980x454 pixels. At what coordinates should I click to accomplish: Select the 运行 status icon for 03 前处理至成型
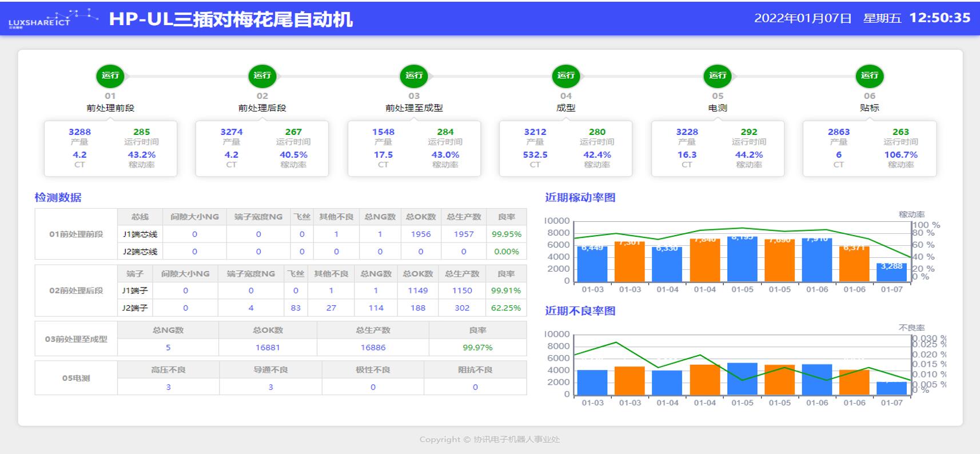[x=414, y=75]
